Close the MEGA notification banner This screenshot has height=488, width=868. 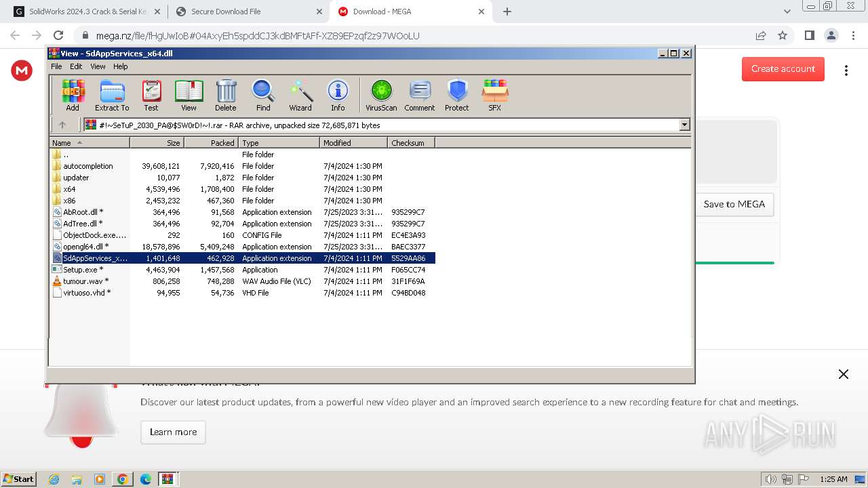click(844, 374)
